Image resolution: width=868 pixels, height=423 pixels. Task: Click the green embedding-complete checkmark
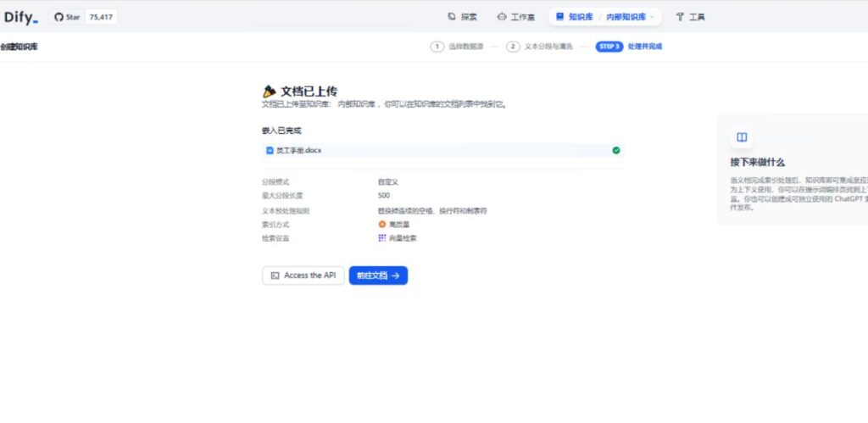click(x=616, y=150)
